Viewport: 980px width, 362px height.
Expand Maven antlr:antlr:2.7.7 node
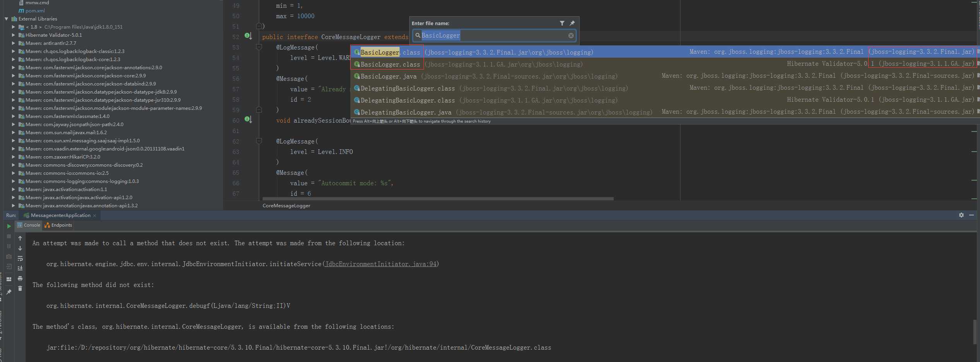tap(13, 43)
